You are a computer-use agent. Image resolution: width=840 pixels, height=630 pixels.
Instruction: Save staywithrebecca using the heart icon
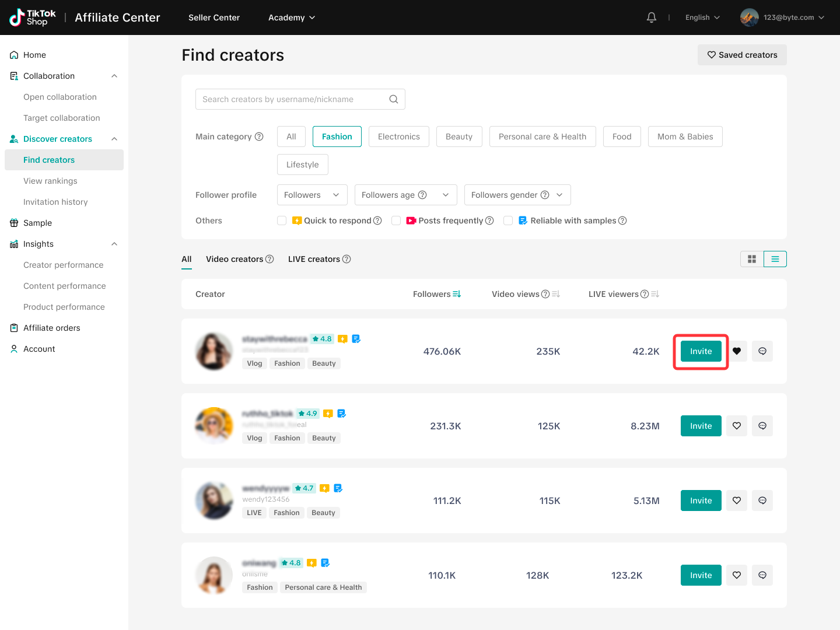click(737, 351)
